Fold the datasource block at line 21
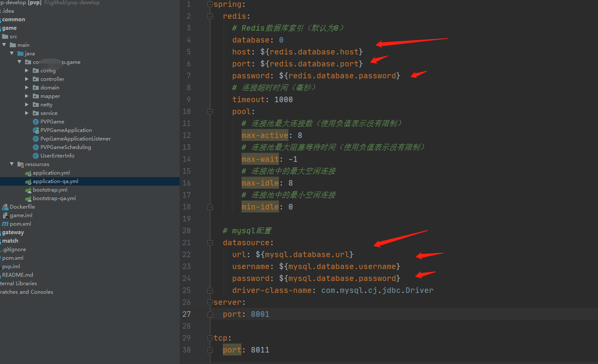Viewport: 598px width, 364px height. tap(210, 243)
